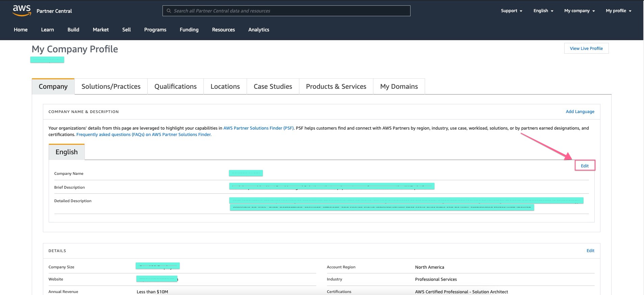This screenshot has width=644, height=295.
Task: Switch to Case Studies tab
Action: click(x=273, y=86)
